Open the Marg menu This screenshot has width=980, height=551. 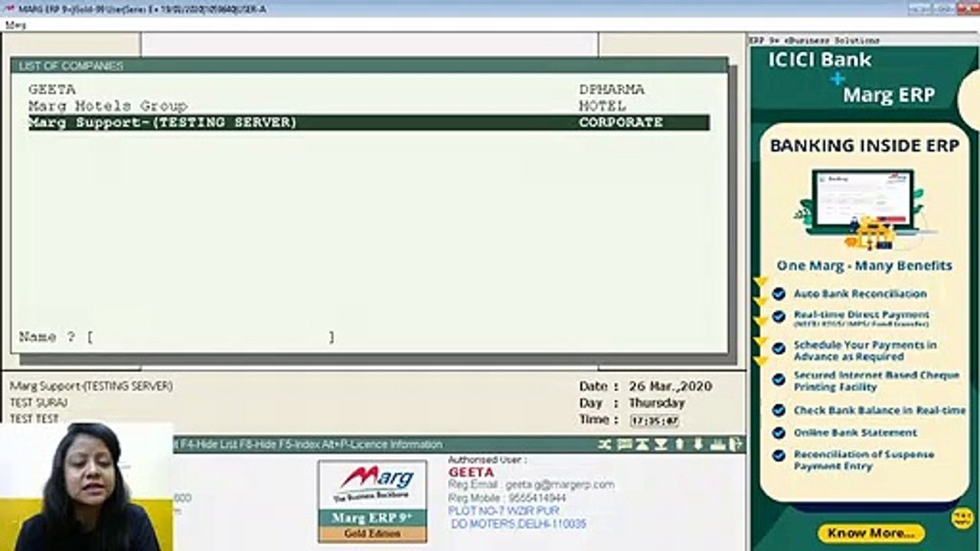click(15, 25)
